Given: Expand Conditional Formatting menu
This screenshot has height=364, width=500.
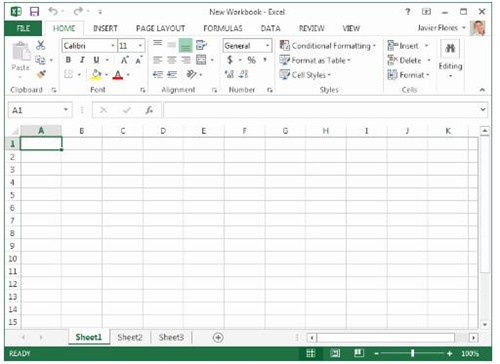Looking at the screenshot, I should click(x=328, y=46).
